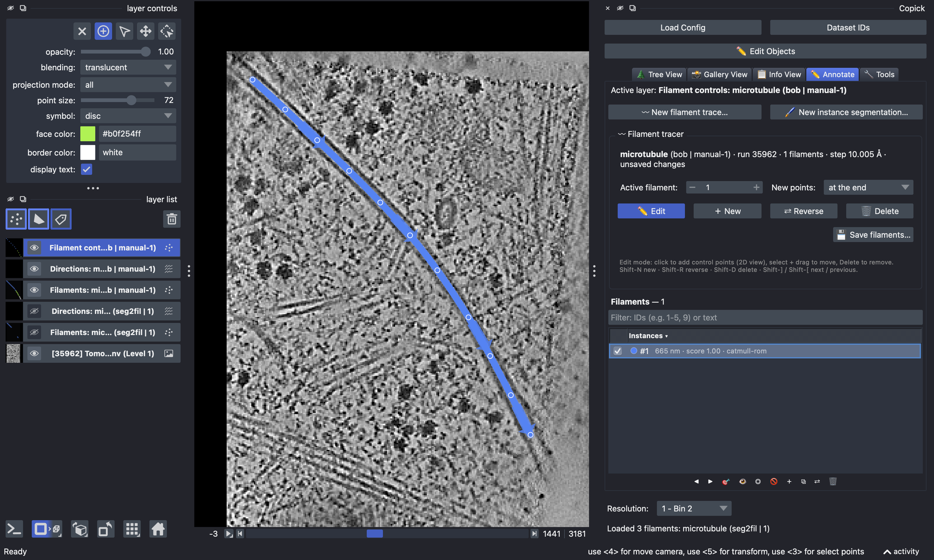Uncheck filament #1 instance checkbox
934x560 pixels.
618,351
